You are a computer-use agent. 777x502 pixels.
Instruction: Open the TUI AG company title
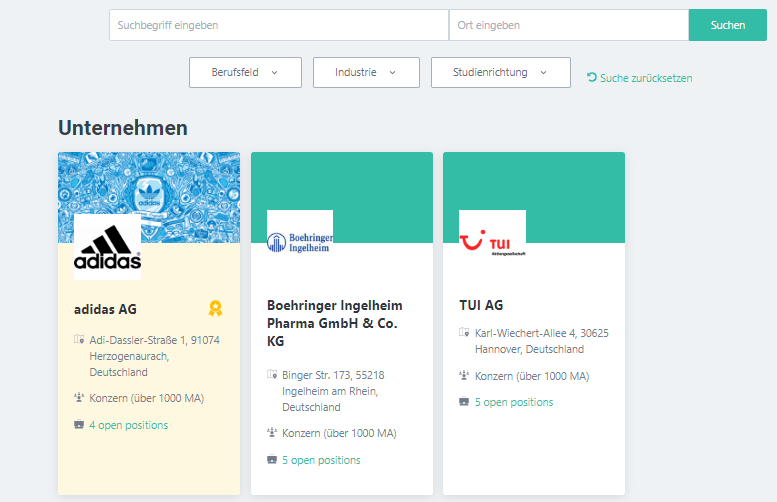pyautogui.click(x=481, y=305)
